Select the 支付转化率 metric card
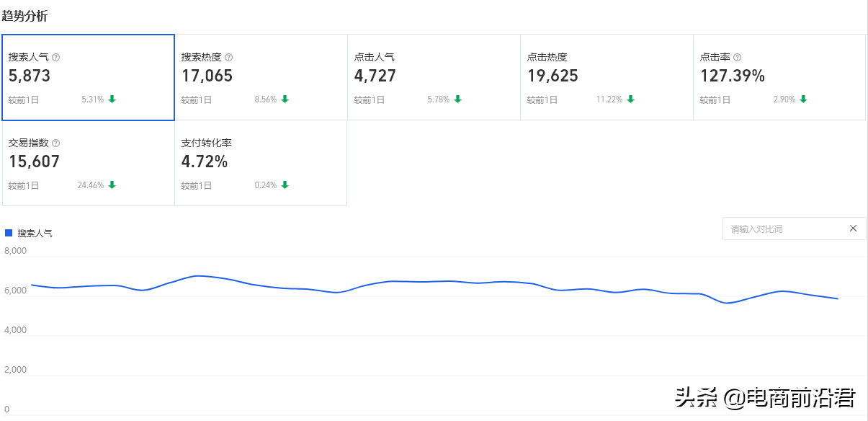The height and width of the screenshot is (421, 868). tap(261, 162)
